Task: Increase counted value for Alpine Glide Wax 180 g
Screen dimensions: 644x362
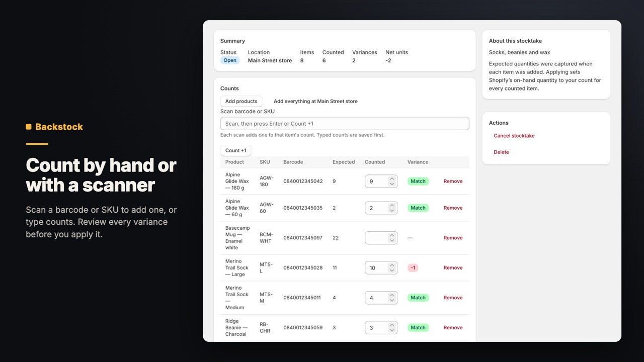Action: 392,178
